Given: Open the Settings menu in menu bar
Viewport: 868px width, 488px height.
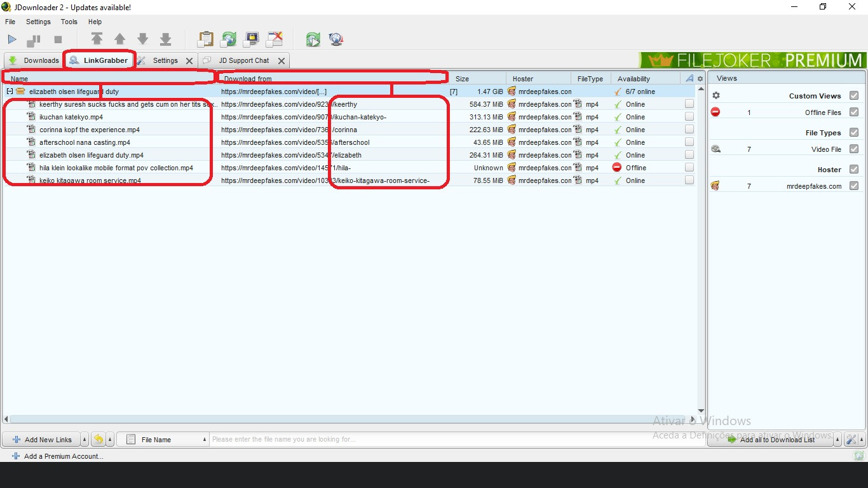Looking at the screenshot, I should click(x=38, y=22).
